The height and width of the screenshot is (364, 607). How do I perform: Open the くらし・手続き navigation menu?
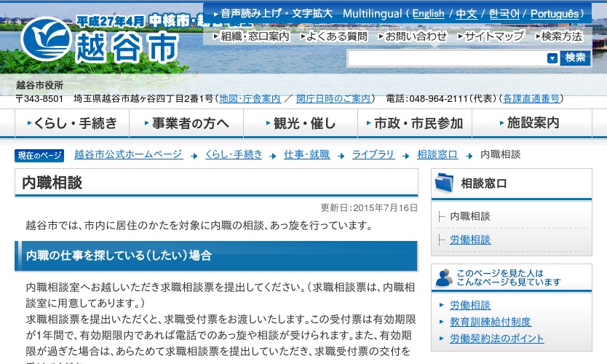pos(72,124)
